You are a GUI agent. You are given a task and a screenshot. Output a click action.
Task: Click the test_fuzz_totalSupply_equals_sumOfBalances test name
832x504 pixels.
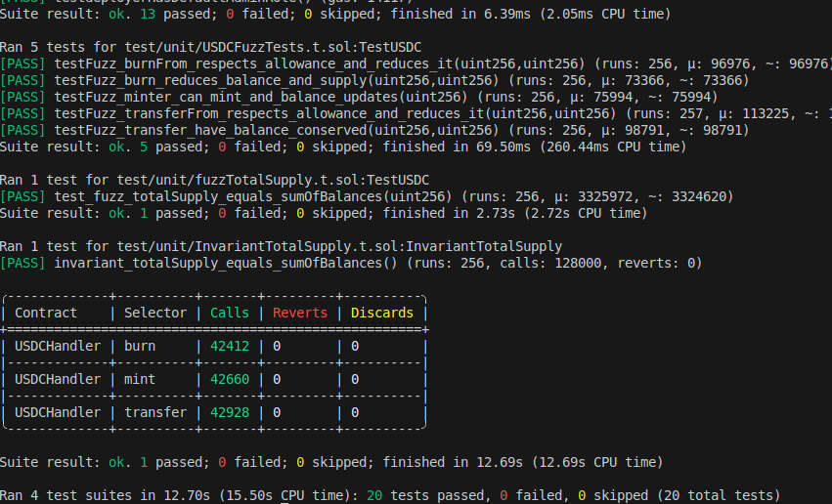(x=218, y=196)
